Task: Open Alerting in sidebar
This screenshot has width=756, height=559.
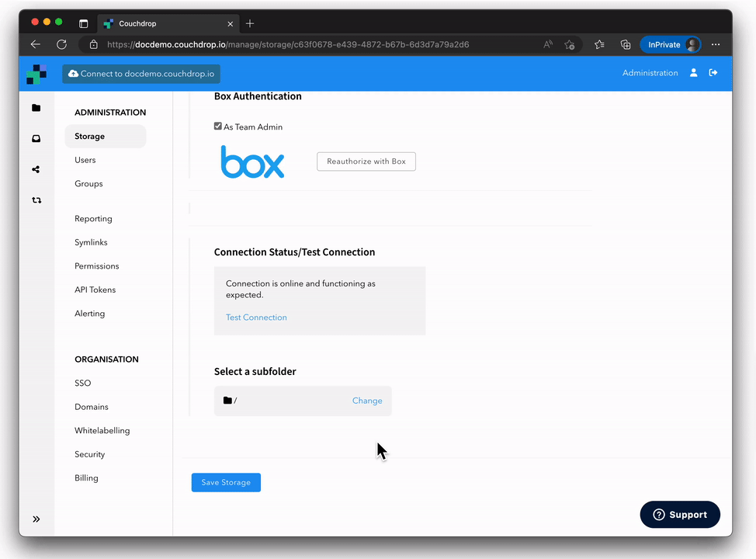Action: coord(90,314)
